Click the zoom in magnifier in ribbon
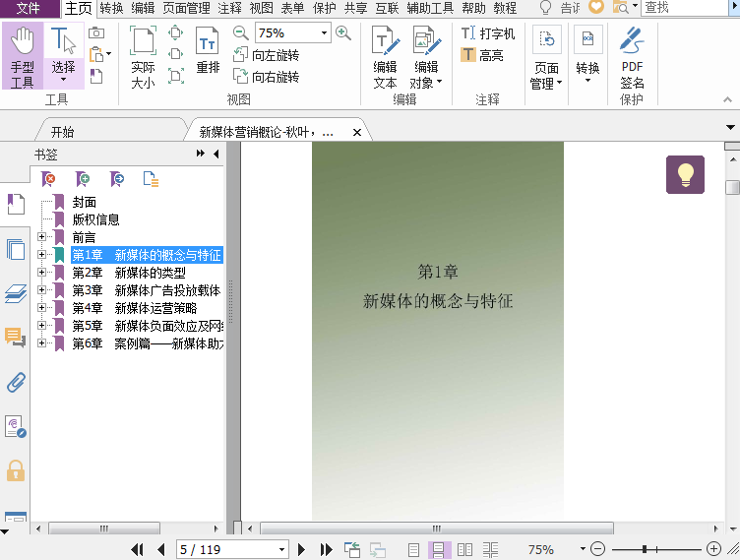The height and width of the screenshot is (560, 740). pyautogui.click(x=343, y=33)
